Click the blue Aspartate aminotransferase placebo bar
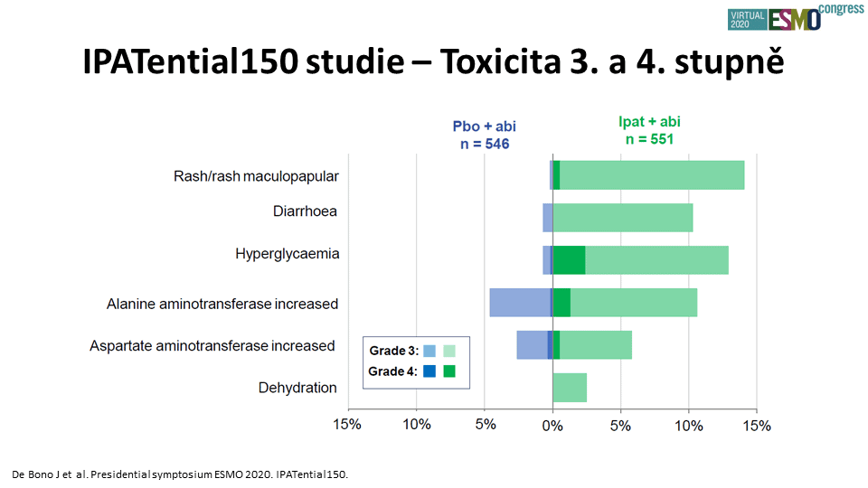Image resolution: width=868 pixels, height=488 pixels. tap(533, 345)
